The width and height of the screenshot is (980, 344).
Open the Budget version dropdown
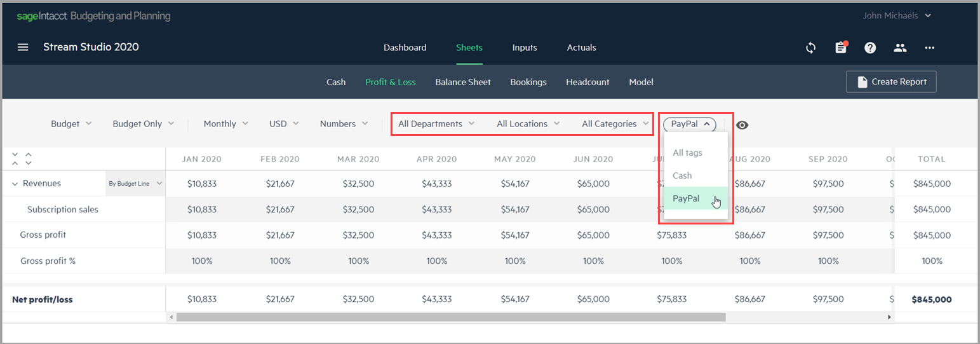(71, 124)
